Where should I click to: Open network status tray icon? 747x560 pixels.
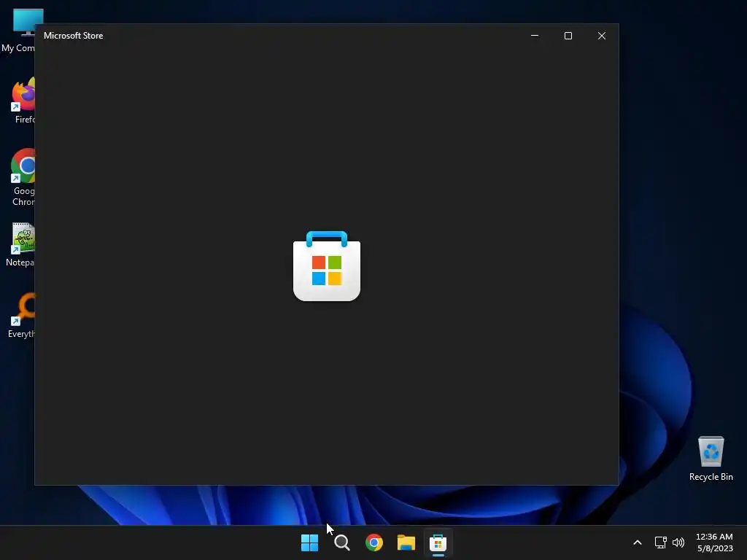[x=660, y=542]
